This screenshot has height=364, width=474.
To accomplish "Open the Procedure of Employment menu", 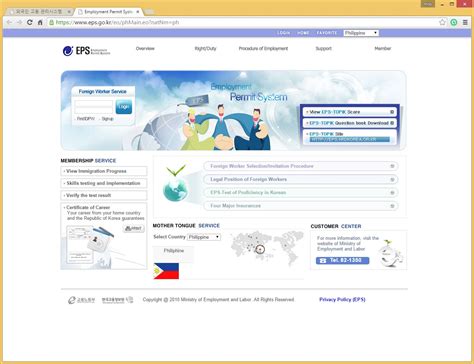I will click(x=263, y=49).
